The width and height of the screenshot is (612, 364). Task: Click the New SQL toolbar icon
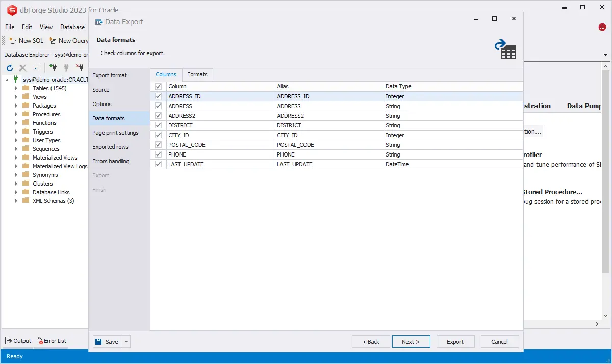pyautogui.click(x=13, y=41)
